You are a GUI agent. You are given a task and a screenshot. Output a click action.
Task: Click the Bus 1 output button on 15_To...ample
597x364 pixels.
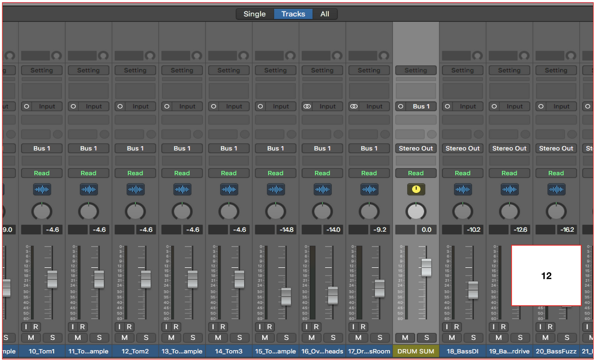pyautogui.click(x=276, y=148)
